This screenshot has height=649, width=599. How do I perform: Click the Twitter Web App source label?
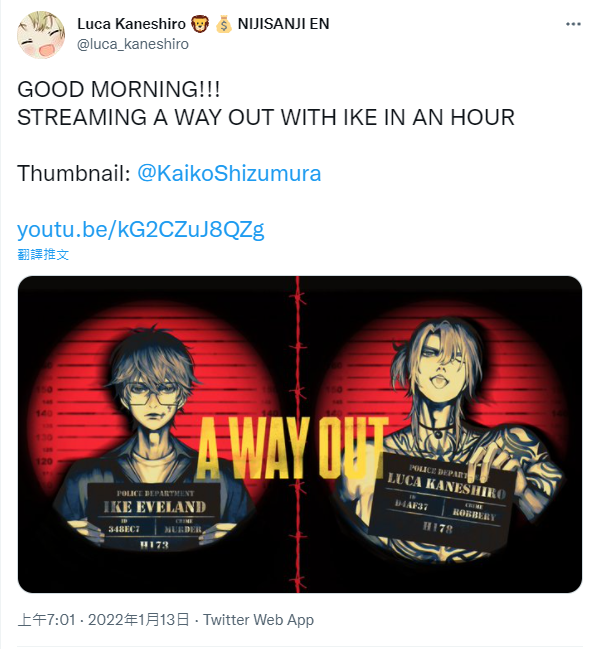258,620
